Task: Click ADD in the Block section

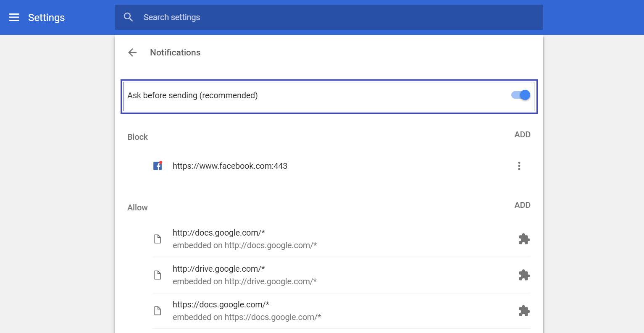Action: coord(522,135)
